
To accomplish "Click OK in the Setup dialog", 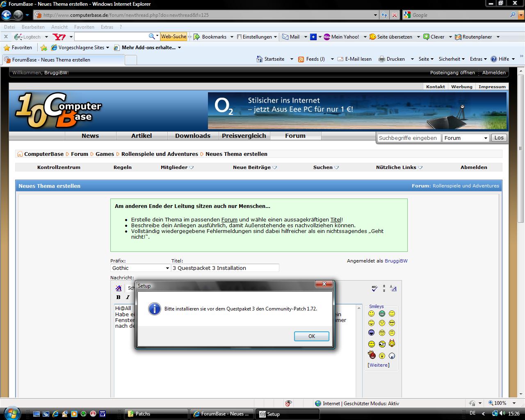I will (x=312, y=336).
